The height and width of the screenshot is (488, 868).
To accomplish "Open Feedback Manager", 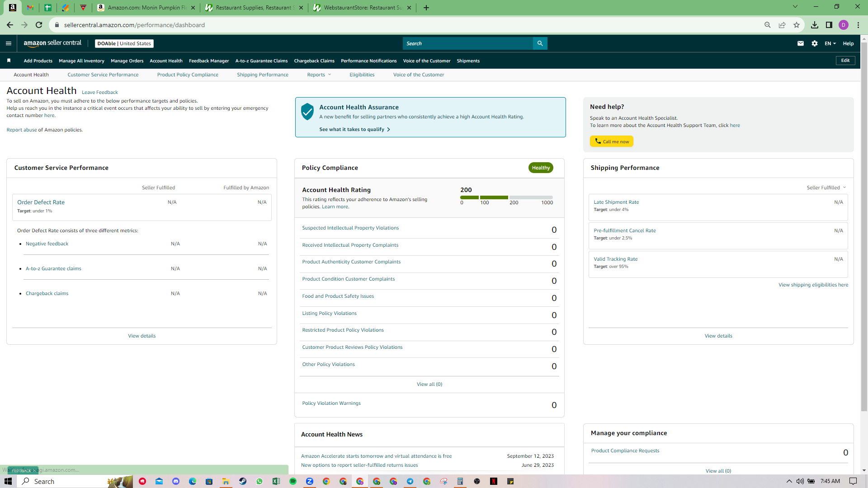I will (x=209, y=61).
